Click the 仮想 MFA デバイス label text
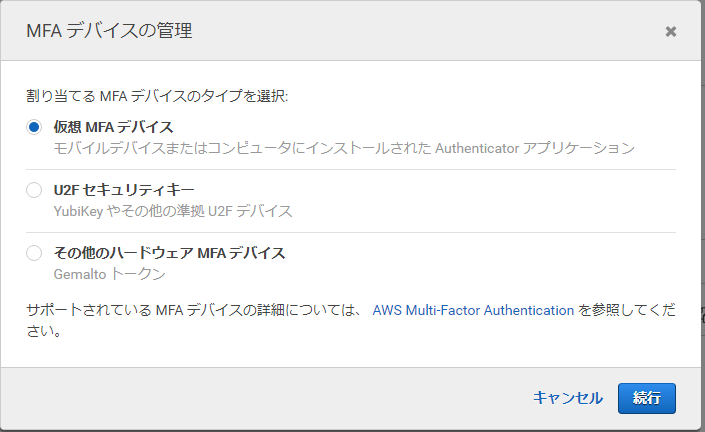Image resolution: width=705 pixels, height=432 pixels. [x=113, y=127]
